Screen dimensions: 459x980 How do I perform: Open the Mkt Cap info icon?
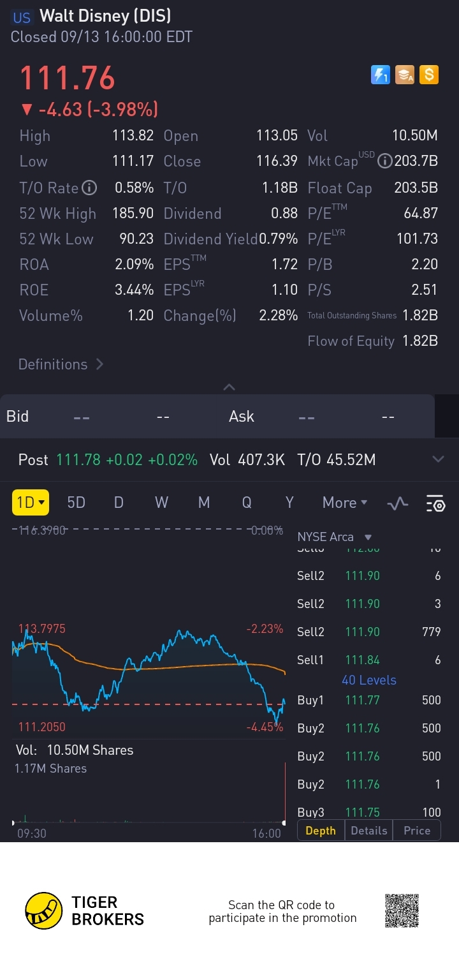click(384, 161)
